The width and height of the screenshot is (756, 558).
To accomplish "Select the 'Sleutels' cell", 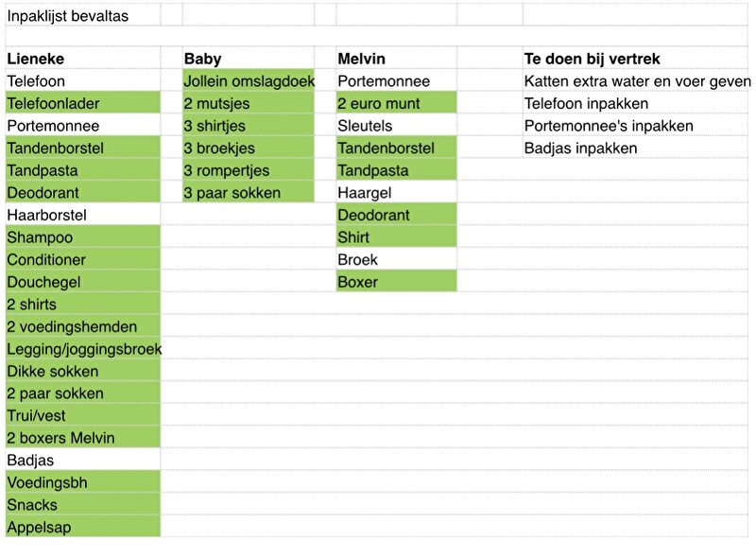I will (x=396, y=126).
